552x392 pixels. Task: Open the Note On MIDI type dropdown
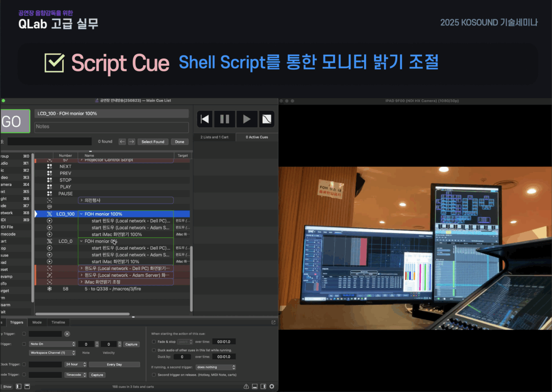point(53,344)
